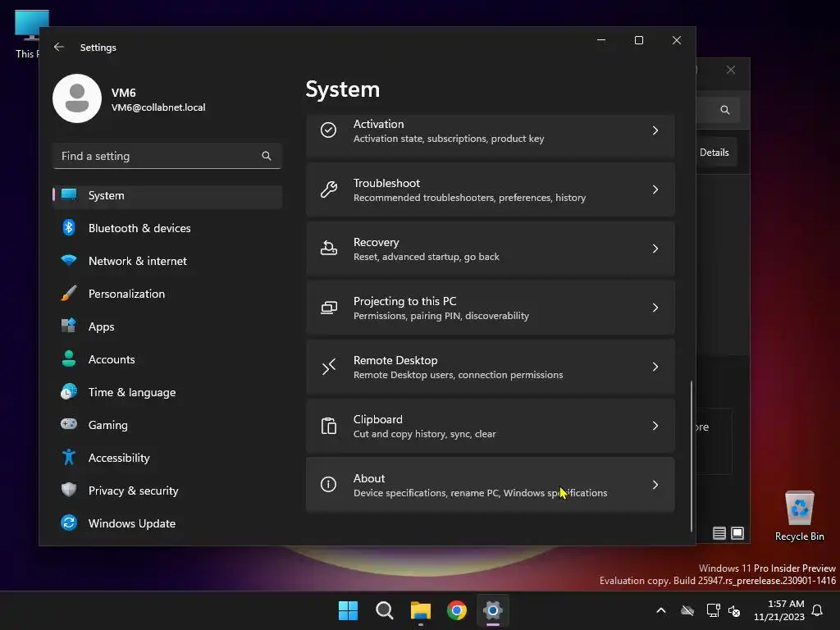The width and height of the screenshot is (840, 630).
Task: Click the Time & language clock icon
Action: (69, 391)
